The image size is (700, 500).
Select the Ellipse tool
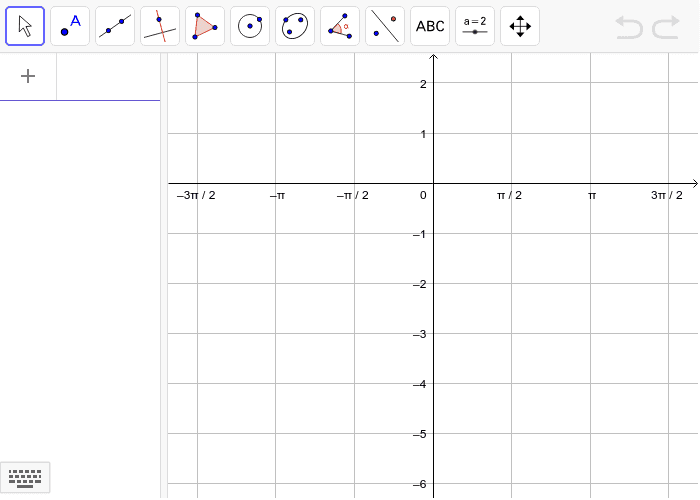click(295, 26)
